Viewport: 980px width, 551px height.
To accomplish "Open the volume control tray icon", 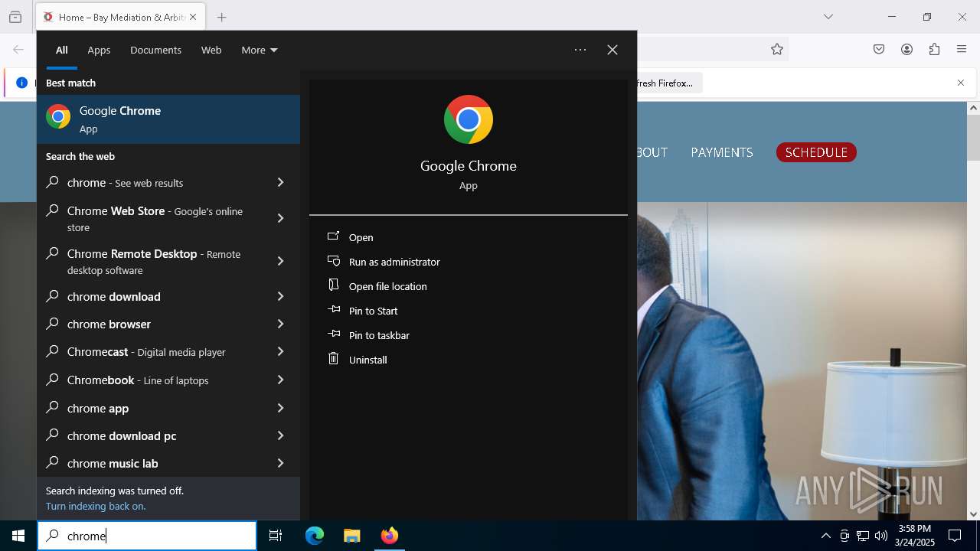I will tap(881, 536).
